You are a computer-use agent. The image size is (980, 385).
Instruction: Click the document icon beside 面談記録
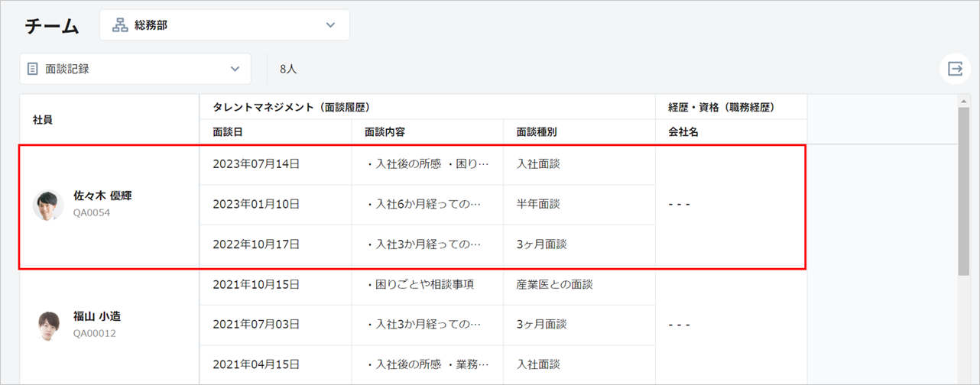pos(32,69)
